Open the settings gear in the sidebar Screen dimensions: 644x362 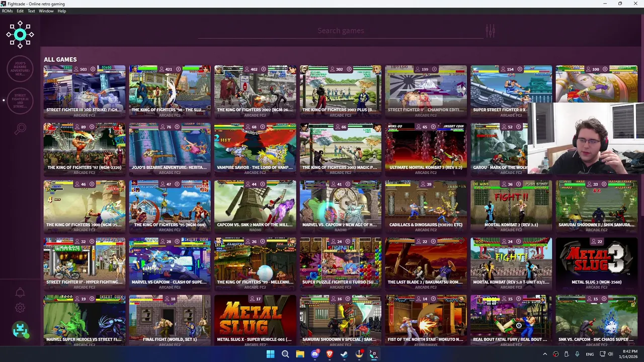point(20,308)
